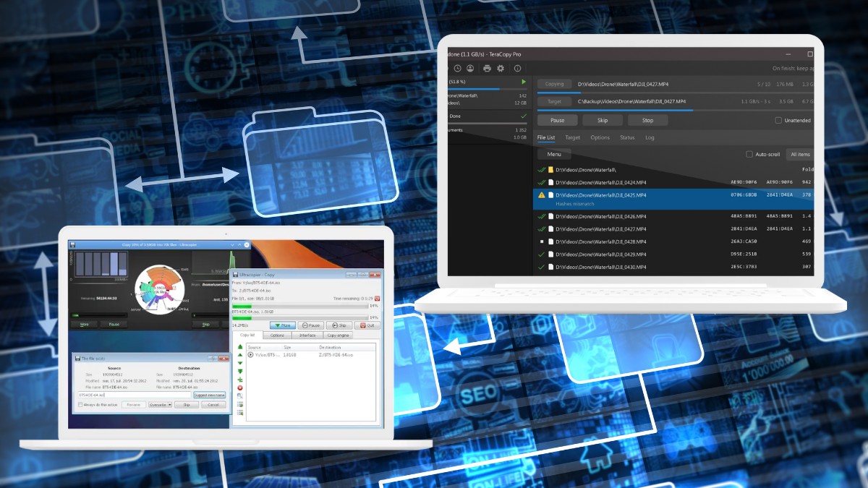The image size is (868, 488).
Task: Open the Options tab in Ultracopier - Copy
Action: pyautogui.click(x=277, y=335)
